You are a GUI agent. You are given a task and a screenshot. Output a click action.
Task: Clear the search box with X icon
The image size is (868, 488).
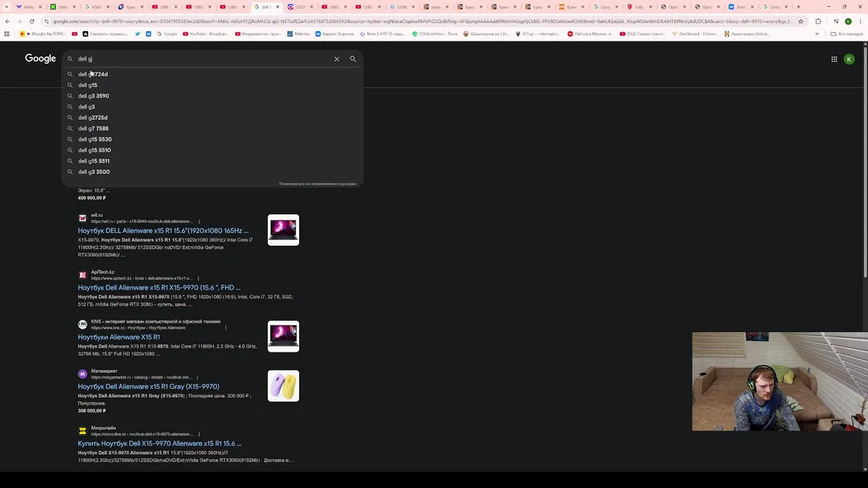pyautogui.click(x=336, y=59)
